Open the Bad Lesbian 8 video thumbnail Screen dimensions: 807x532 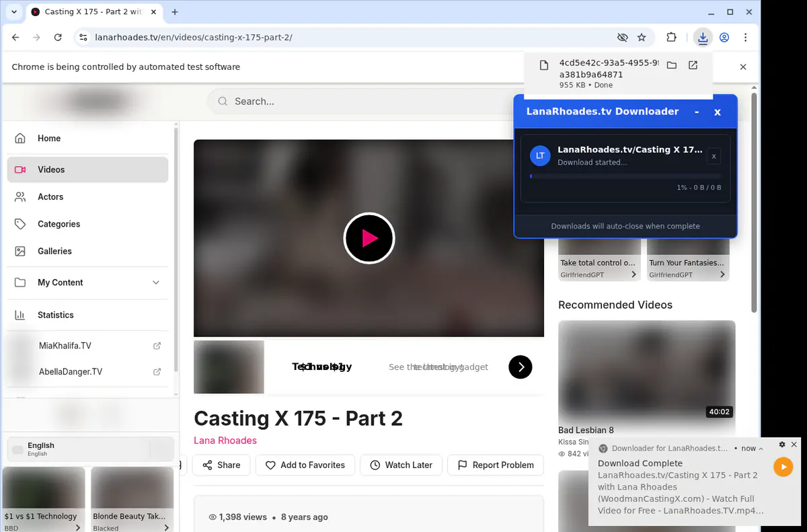coord(647,371)
